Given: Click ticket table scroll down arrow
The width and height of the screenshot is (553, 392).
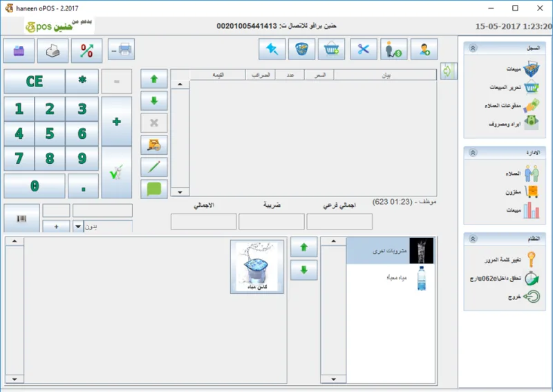Looking at the screenshot, I should click(x=180, y=192).
